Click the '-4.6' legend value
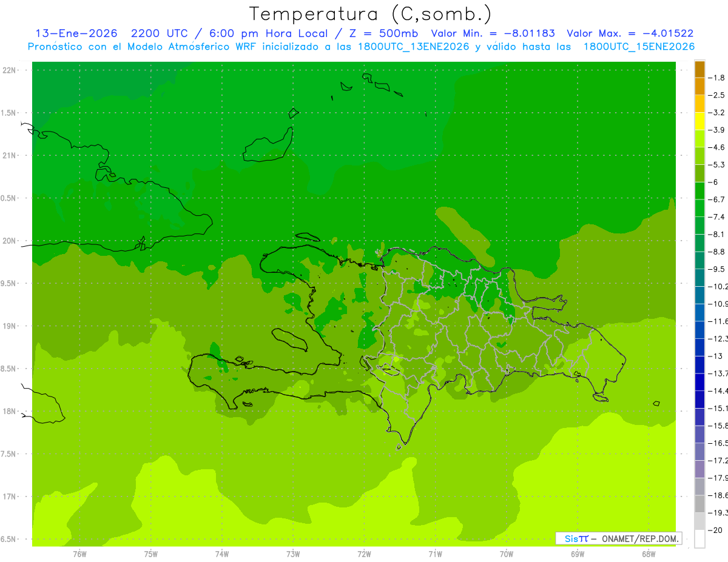Screen dimensions: 728x562 [x=717, y=147]
